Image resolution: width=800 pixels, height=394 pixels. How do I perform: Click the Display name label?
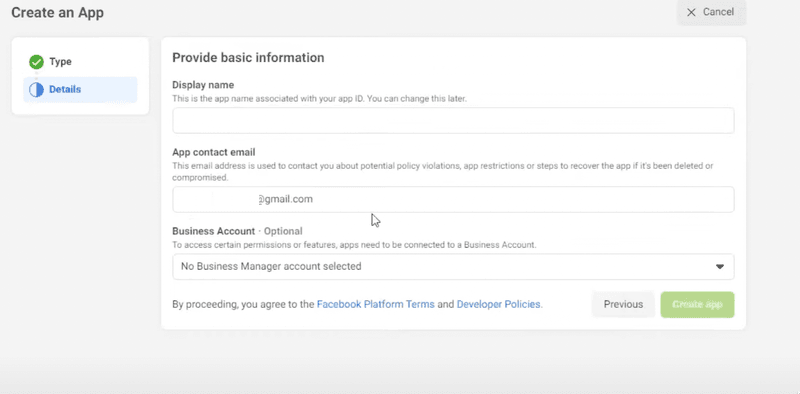(203, 85)
